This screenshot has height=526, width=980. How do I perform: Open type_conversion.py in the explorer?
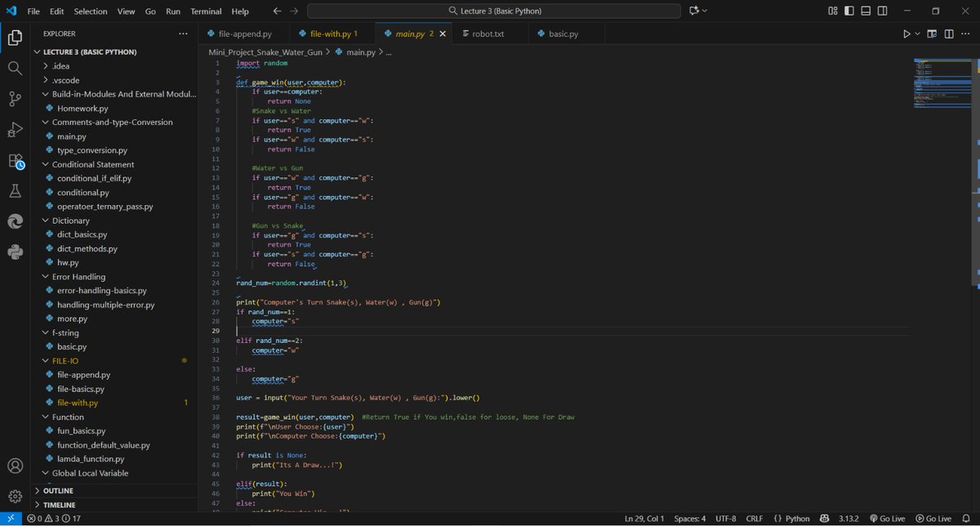point(92,150)
